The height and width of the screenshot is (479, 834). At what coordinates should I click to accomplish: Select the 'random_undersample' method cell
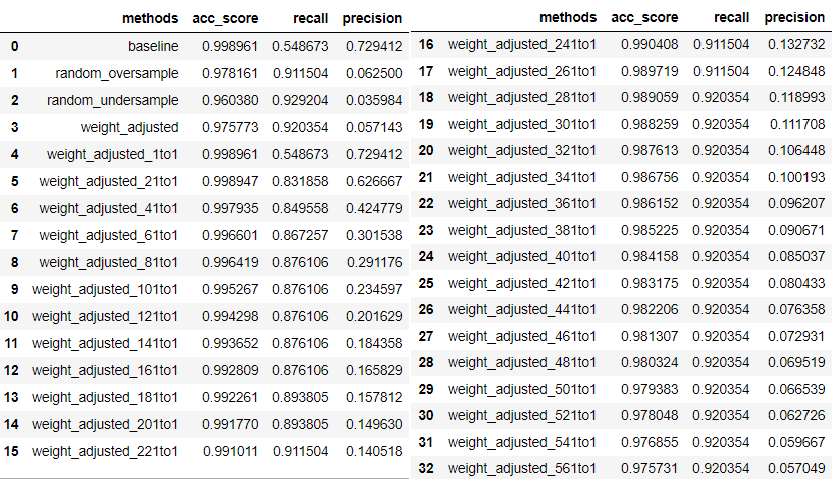pyautogui.click(x=112, y=100)
